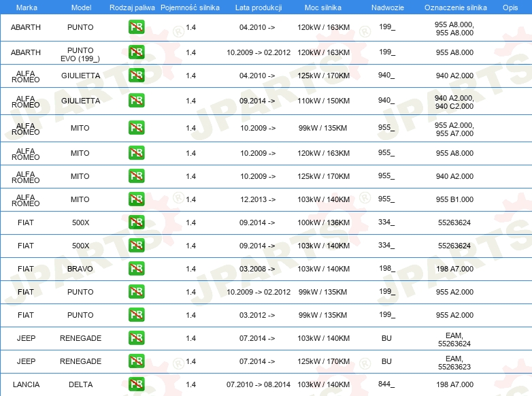Image resolution: width=532 pixels, height=396 pixels.
Task: Click production date 07.2010 -> 08.2014
Action: (x=259, y=384)
